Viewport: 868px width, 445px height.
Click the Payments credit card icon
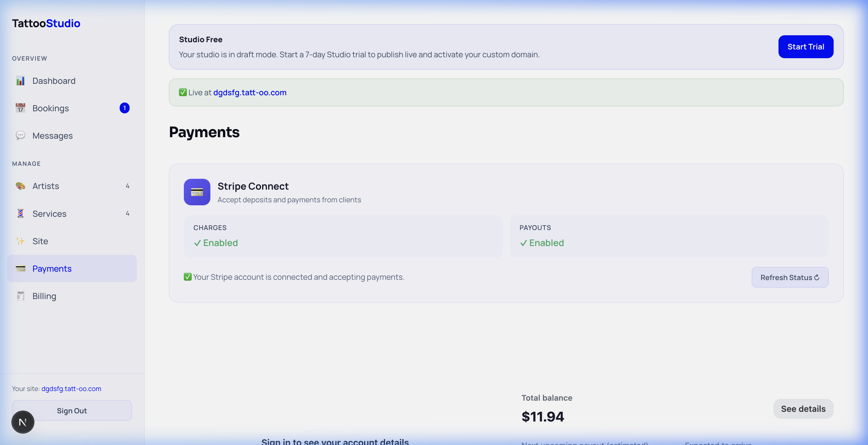tap(20, 269)
